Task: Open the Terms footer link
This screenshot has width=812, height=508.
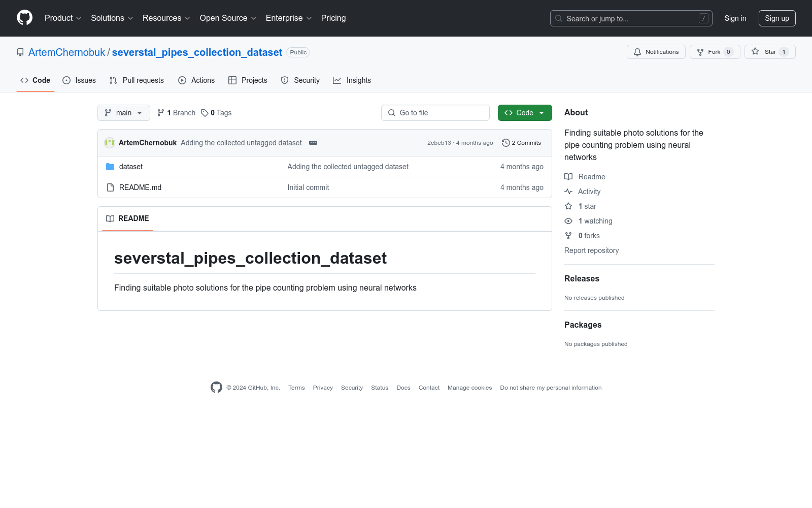Action: click(296, 388)
